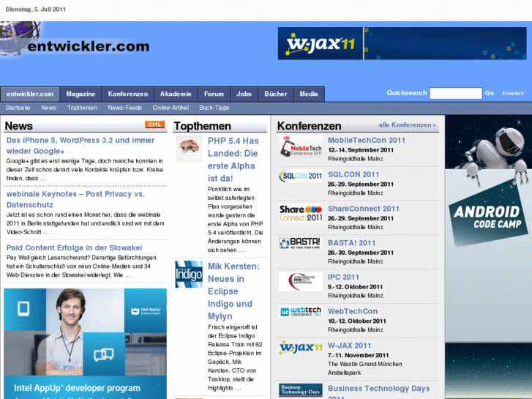Open the Business Technology Days logo
Viewport: 532px width, 399px height.
pos(301,390)
